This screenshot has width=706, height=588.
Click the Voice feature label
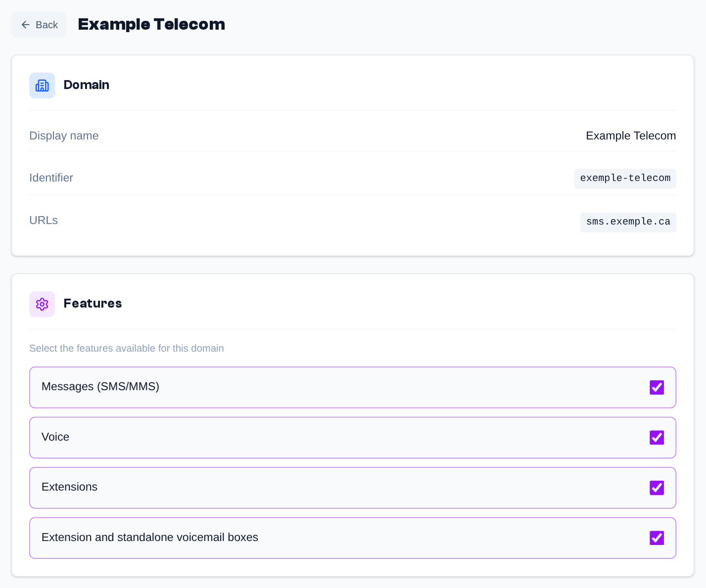pos(55,437)
